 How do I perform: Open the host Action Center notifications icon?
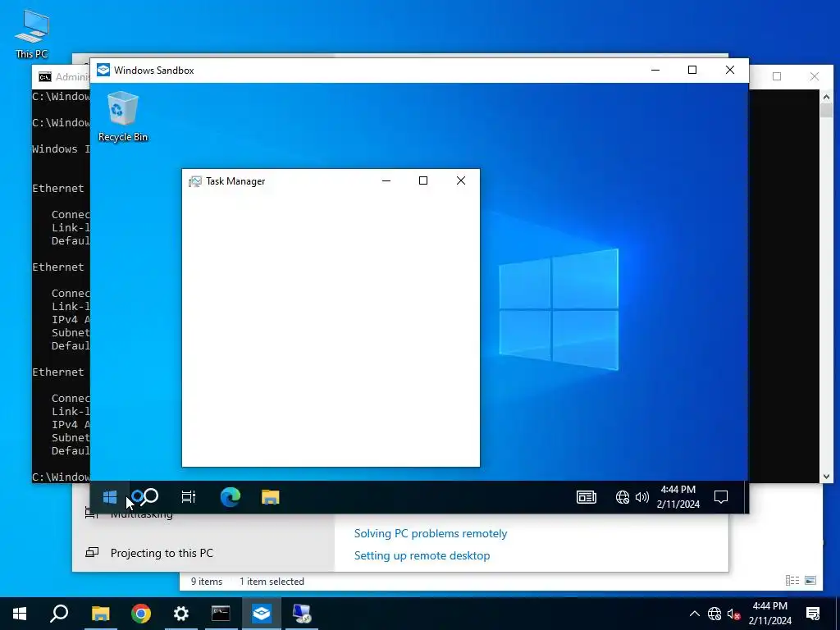[813, 614]
